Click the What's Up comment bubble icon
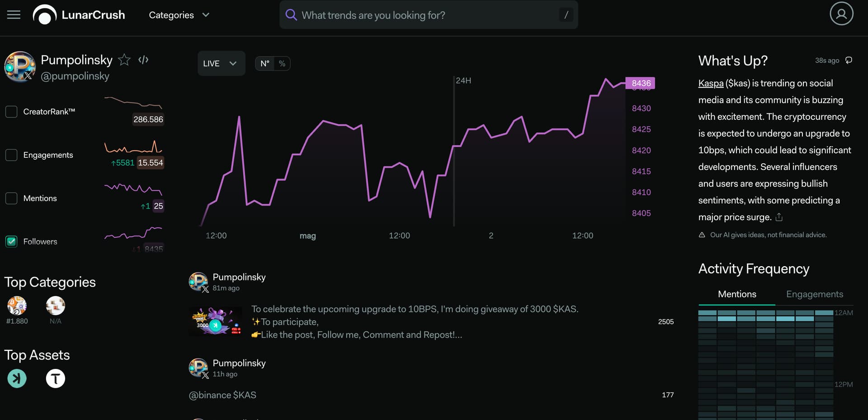 849,60
